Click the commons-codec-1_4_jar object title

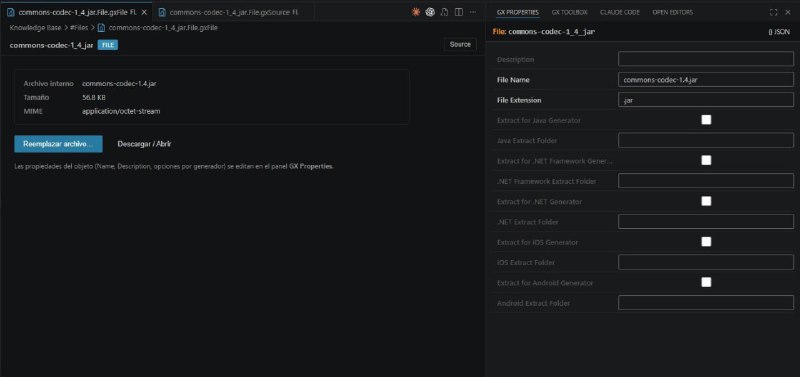tap(52, 45)
